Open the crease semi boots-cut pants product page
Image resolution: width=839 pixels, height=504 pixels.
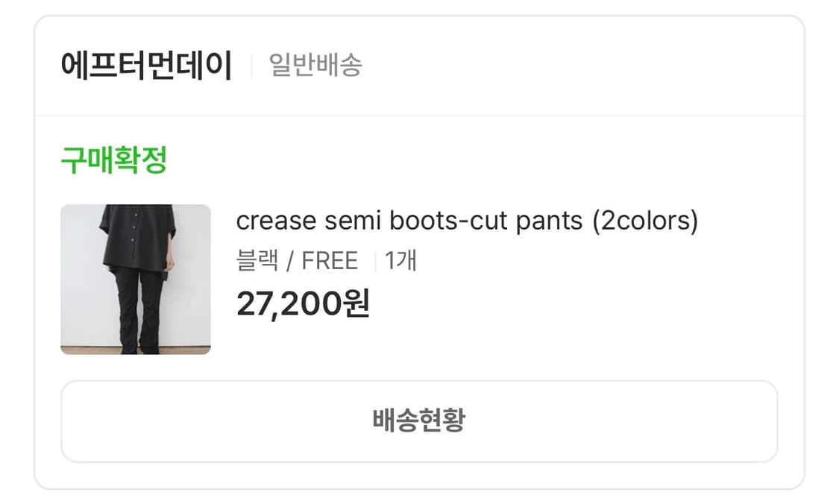467,221
